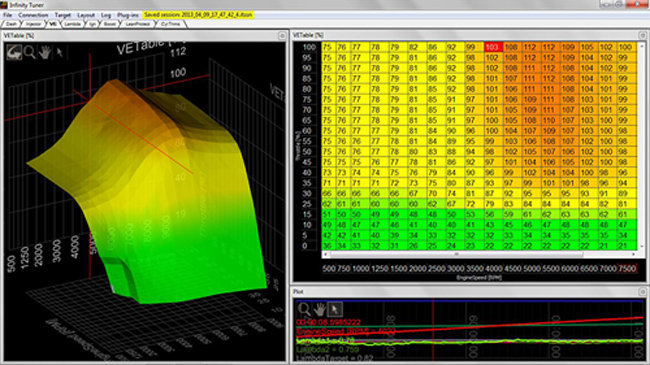The image size is (650, 365).
Task: Select the magnifier zoom tool in Plot panel
Action: (x=304, y=309)
